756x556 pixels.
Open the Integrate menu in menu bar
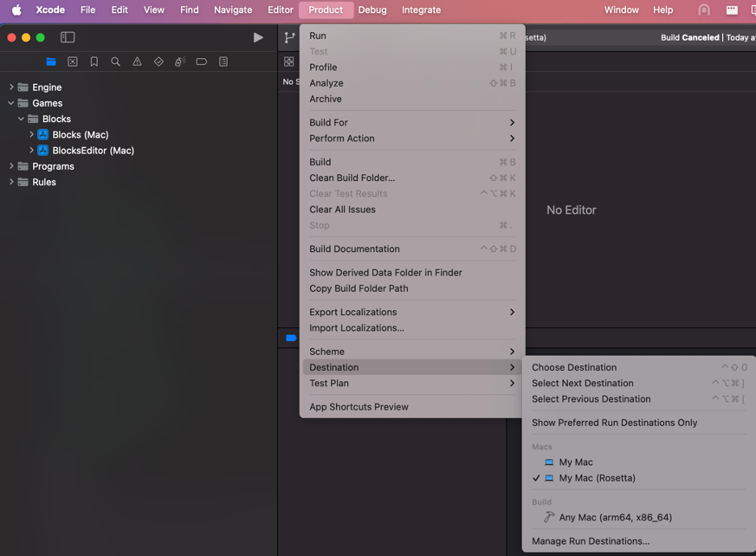click(422, 10)
